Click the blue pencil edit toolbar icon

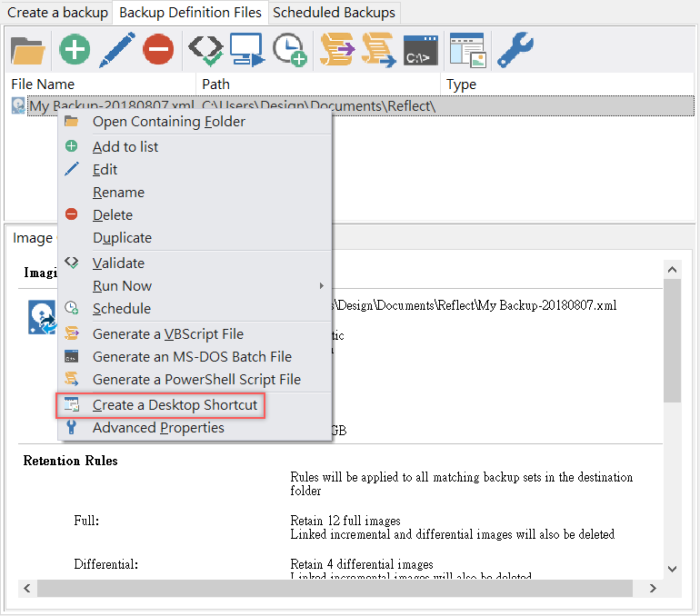117,49
